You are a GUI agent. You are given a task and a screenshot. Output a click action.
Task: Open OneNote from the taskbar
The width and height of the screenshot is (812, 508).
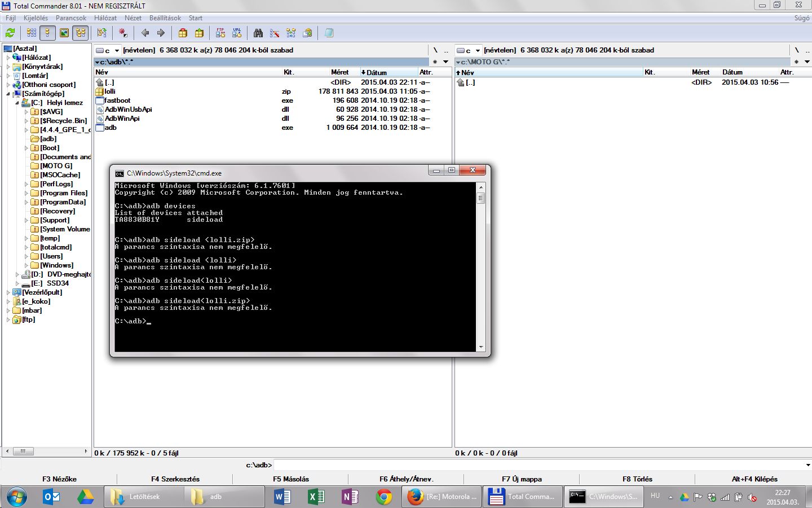(350, 497)
